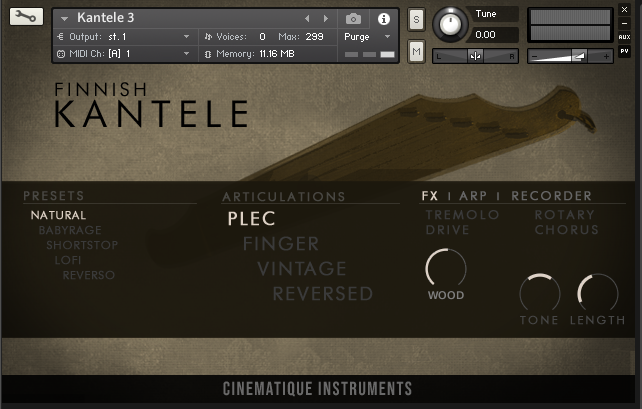Switch to the ARP tab

click(x=473, y=196)
